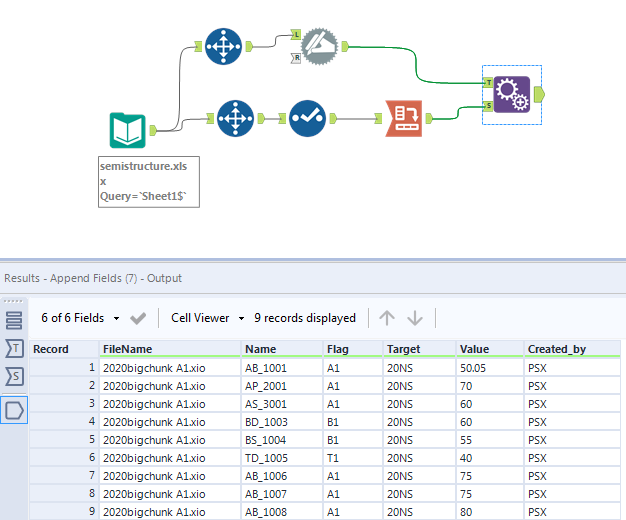Image resolution: width=626 pixels, height=520 pixels.
Task: Click the output anchor of Append Fields
Action: coord(539,95)
